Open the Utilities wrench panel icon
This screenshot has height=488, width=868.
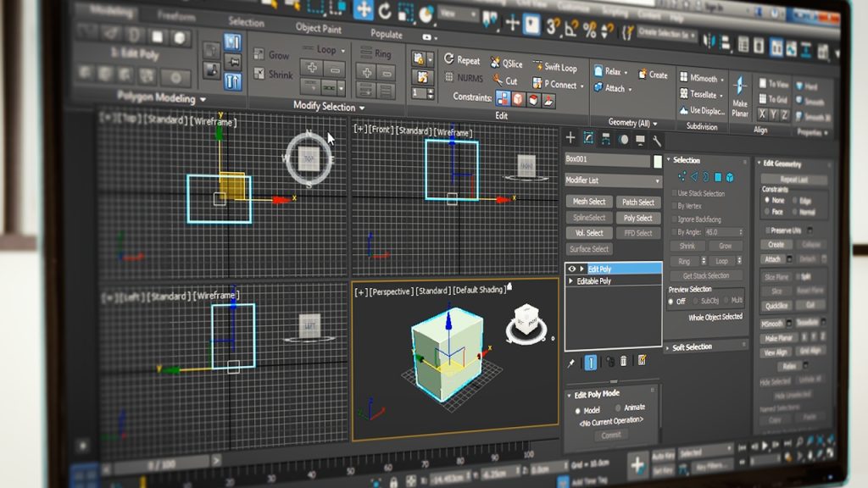(657, 140)
